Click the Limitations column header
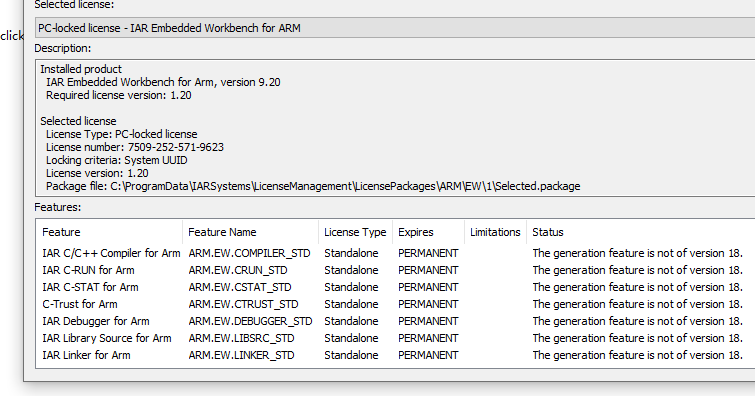 point(495,232)
